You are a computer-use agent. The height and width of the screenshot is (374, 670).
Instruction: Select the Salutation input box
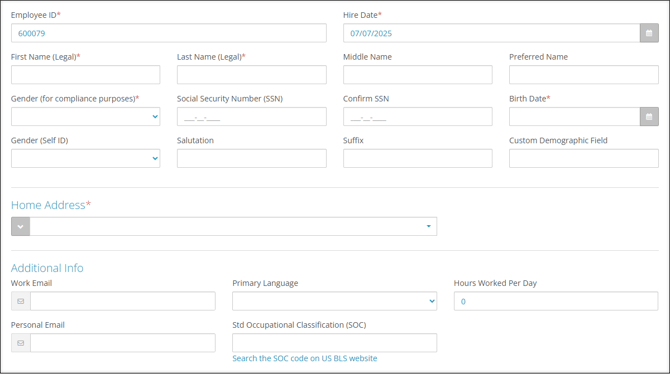(x=252, y=159)
